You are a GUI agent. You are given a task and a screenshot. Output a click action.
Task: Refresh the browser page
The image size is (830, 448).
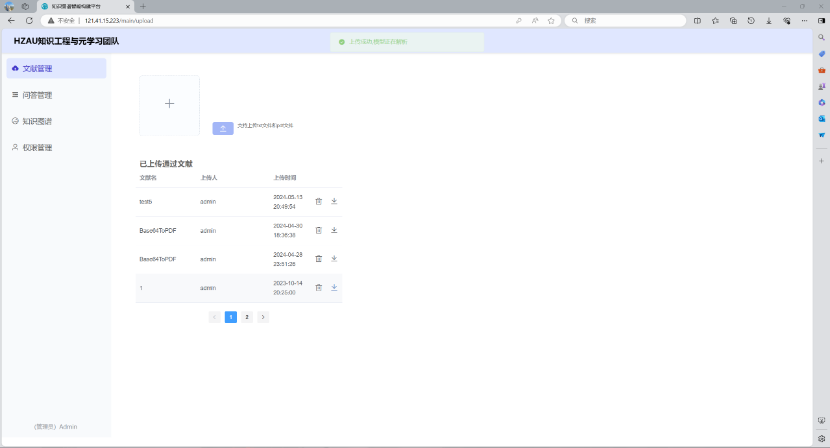coord(29,20)
